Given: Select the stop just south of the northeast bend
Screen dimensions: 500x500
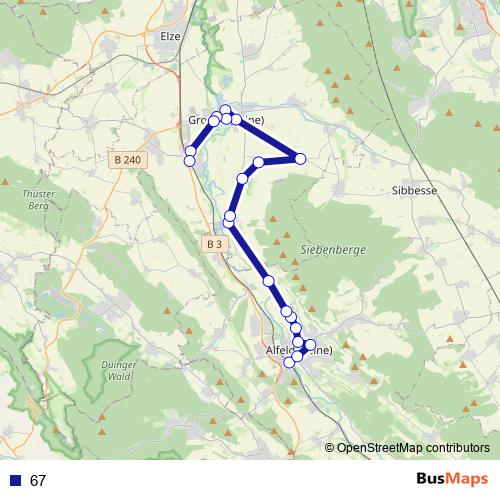Looking at the screenshot, I should [x=242, y=179].
